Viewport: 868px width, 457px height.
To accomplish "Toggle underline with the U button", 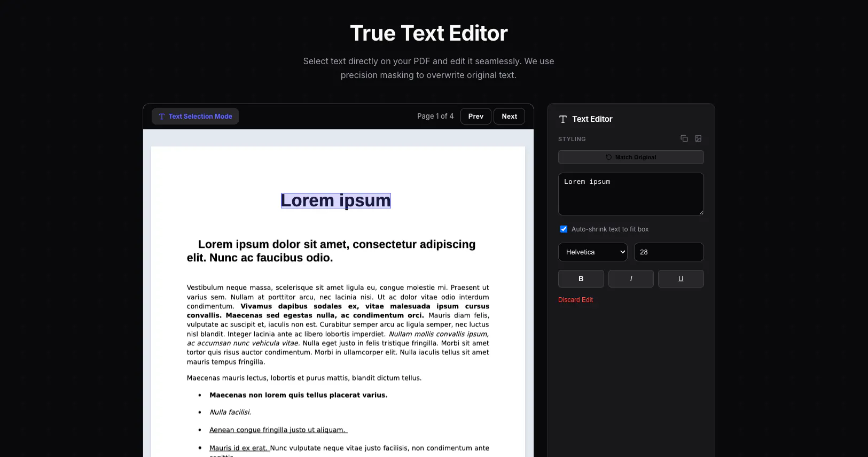I will coord(681,279).
